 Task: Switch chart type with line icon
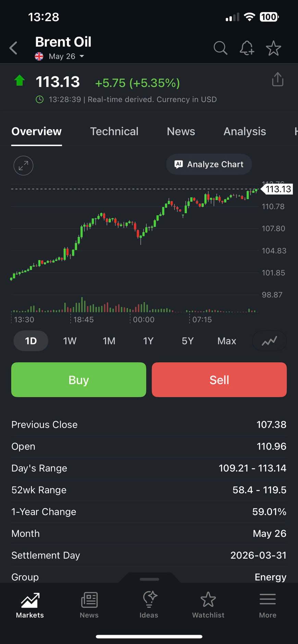[x=269, y=341]
